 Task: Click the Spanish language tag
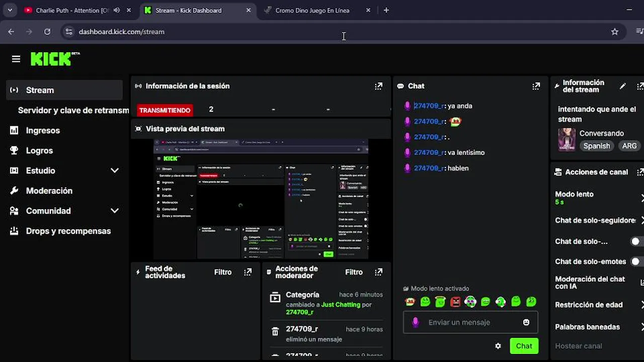(597, 146)
